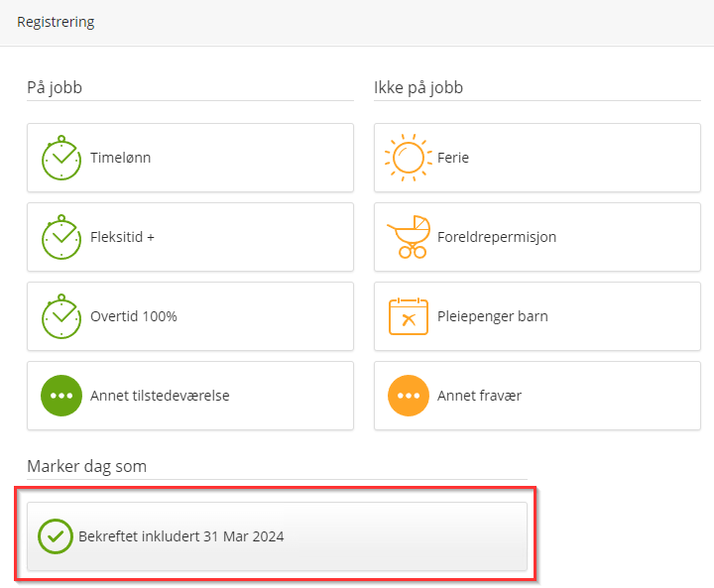Click the green stopwatch icon beside Timelønn
Image resolution: width=714 pixels, height=588 pixels.
pyautogui.click(x=61, y=158)
